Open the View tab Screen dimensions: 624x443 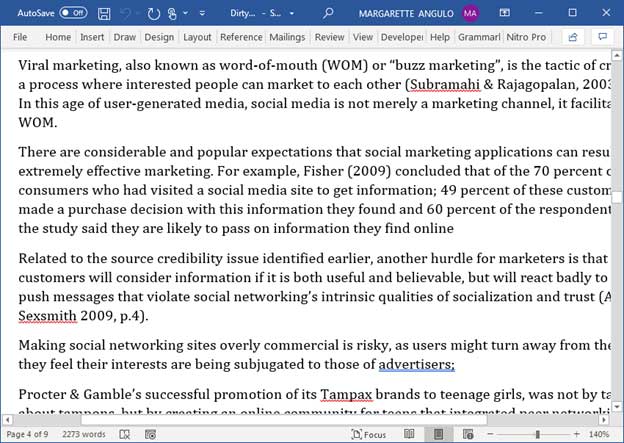tap(363, 37)
